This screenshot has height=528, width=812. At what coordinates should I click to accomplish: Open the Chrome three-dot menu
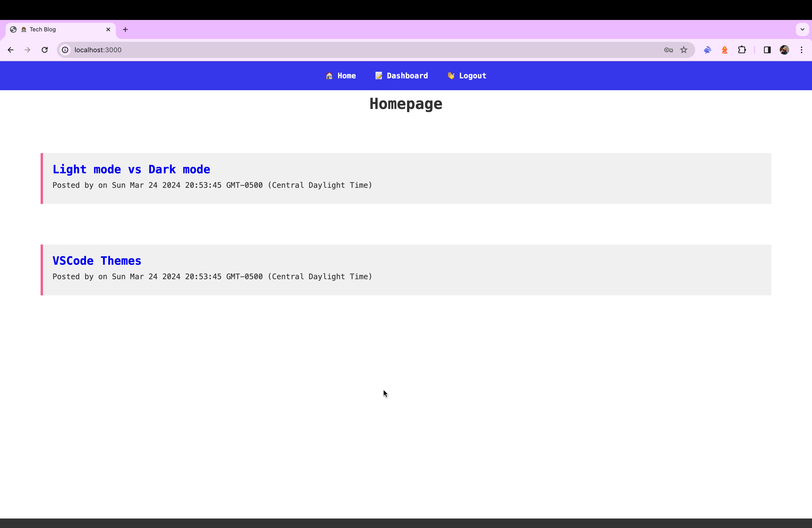(801, 50)
